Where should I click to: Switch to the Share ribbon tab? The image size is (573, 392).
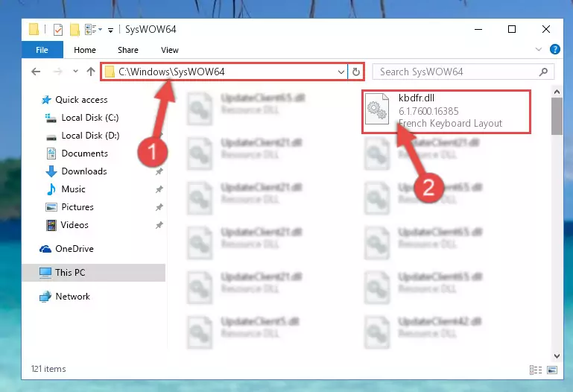128,50
